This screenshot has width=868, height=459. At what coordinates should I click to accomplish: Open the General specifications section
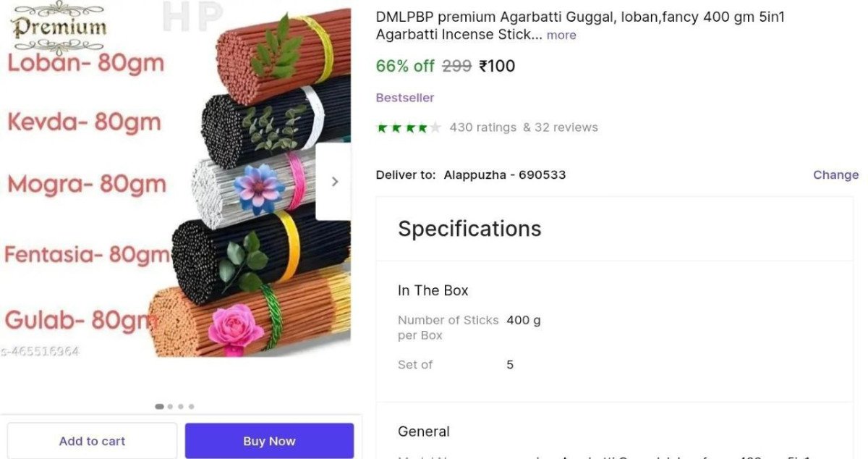[x=423, y=431]
